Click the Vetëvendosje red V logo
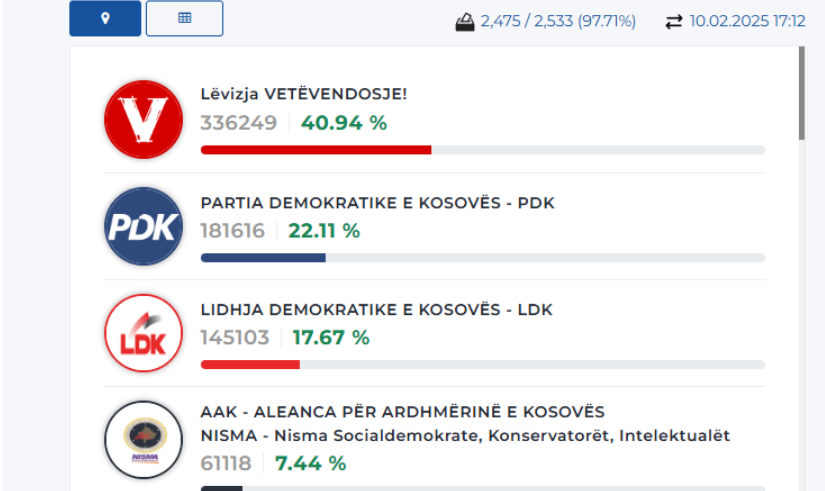Image resolution: width=825 pixels, height=491 pixels. click(144, 119)
